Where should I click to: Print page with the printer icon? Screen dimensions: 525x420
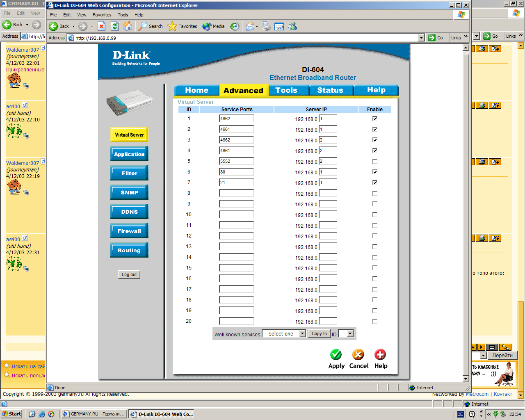(x=266, y=26)
